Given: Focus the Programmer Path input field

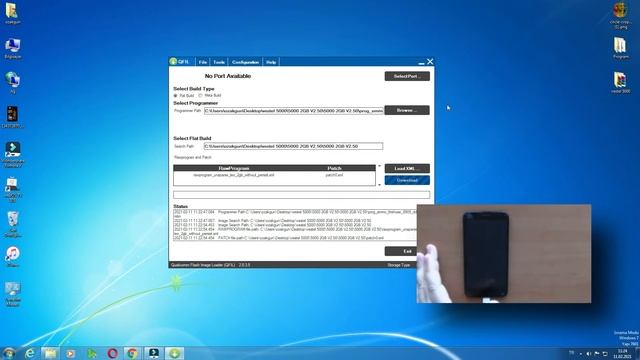Looking at the screenshot, I should 293,111.
